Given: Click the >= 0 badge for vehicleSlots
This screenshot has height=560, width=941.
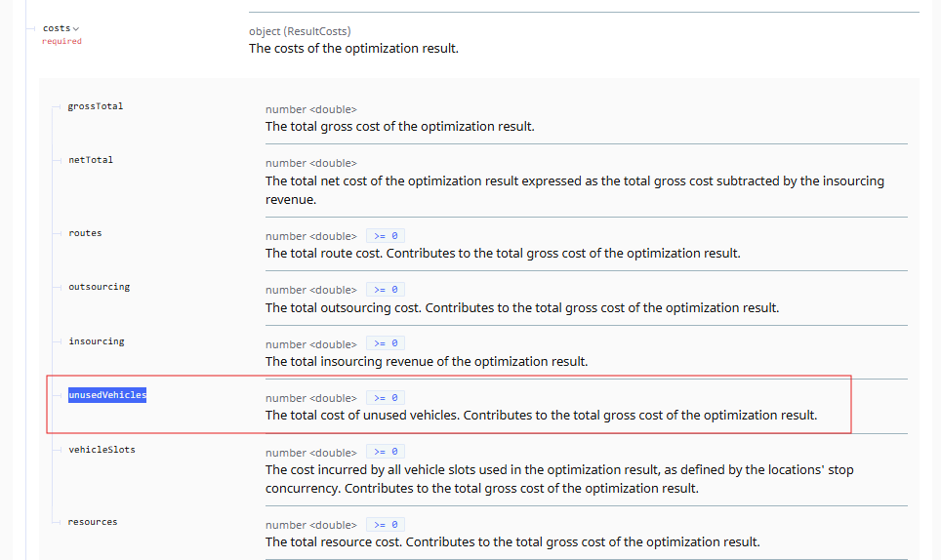Looking at the screenshot, I should [385, 453].
